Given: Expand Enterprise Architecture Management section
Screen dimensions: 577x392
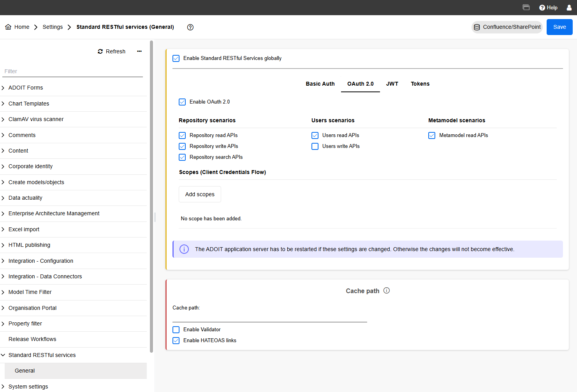Looking at the screenshot, I should tap(3, 214).
